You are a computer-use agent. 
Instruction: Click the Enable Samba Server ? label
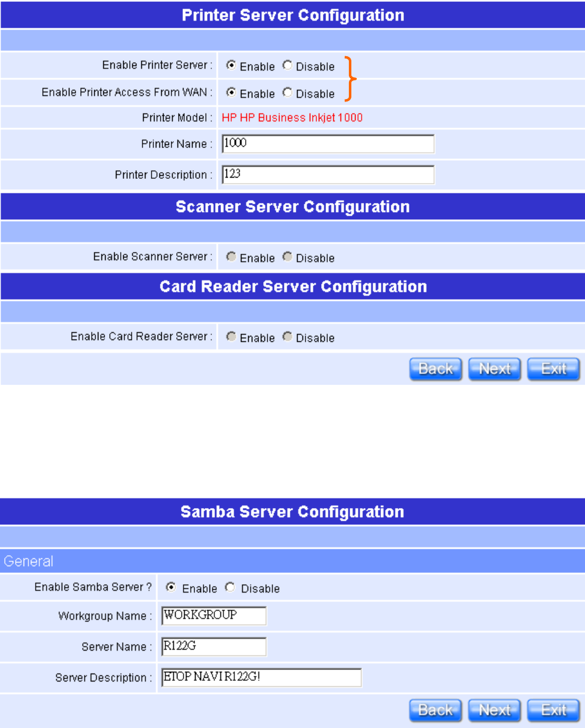[x=93, y=587]
